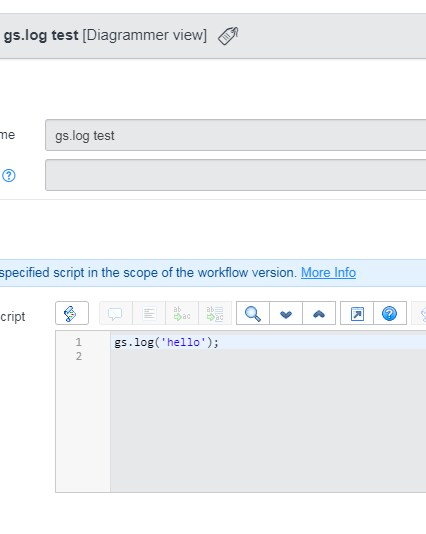Open the More Info link
The width and height of the screenshot is (426, 534).
[328, 273]
